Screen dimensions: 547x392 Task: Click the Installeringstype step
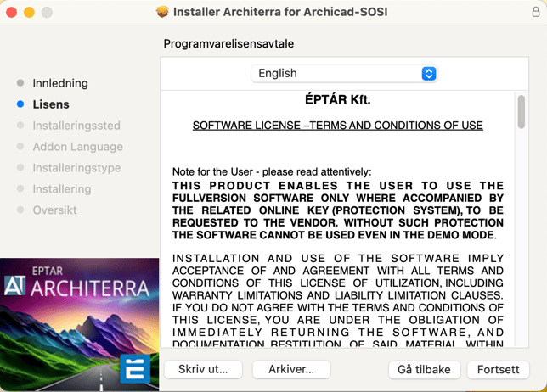(76, 168)
